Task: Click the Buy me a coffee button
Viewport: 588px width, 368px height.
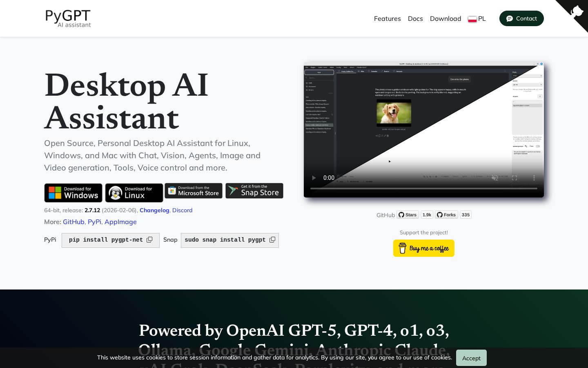Action: pyautogui.click(x=424, y=248)
